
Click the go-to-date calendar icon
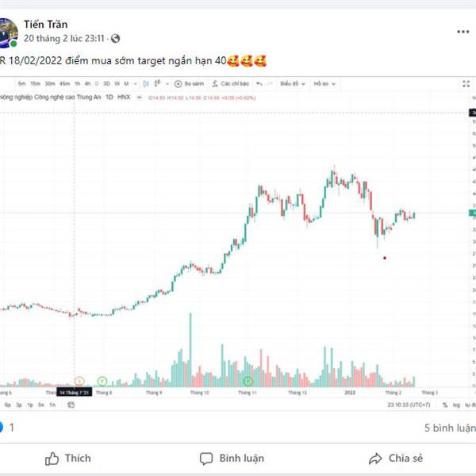(71, 405)
